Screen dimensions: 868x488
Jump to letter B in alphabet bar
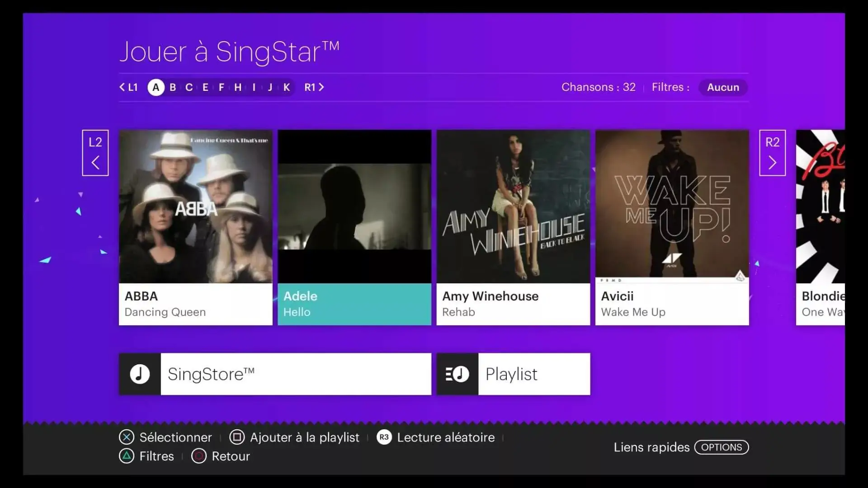click(173, 87)
